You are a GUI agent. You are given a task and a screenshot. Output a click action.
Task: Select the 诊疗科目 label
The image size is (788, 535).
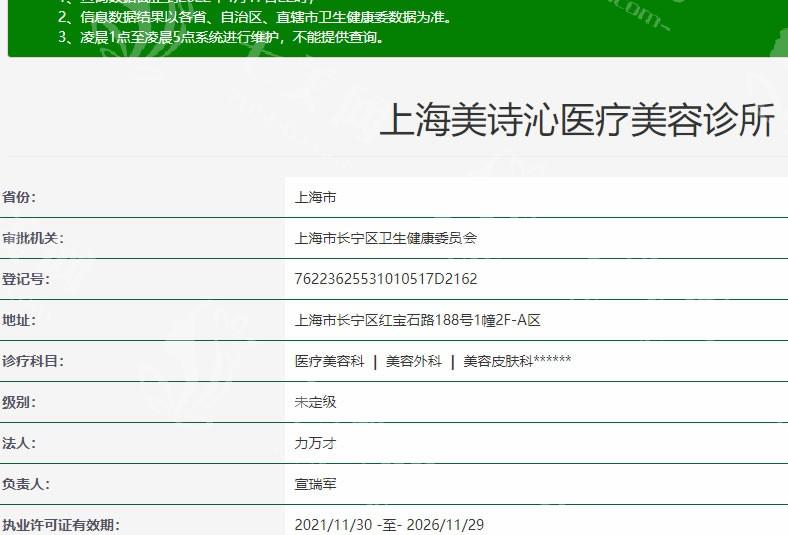coord(33,361)
